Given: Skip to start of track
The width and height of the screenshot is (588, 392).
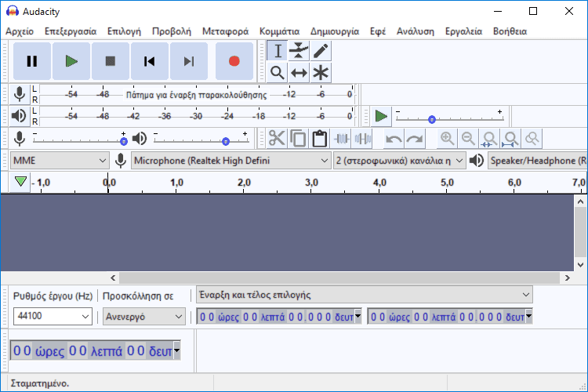Looking at the screenshot, I should click(150, 61).
